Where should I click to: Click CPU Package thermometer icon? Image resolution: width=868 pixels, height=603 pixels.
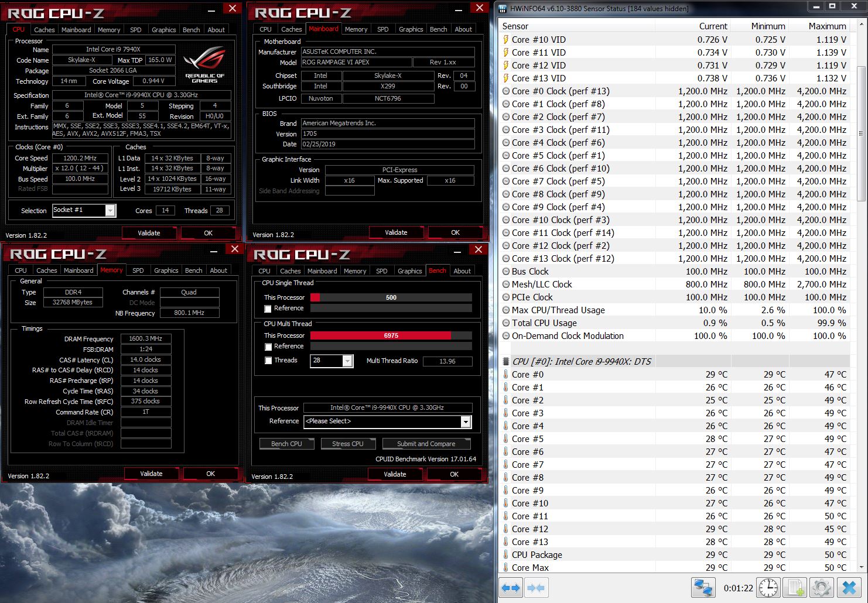pos(506,555)
